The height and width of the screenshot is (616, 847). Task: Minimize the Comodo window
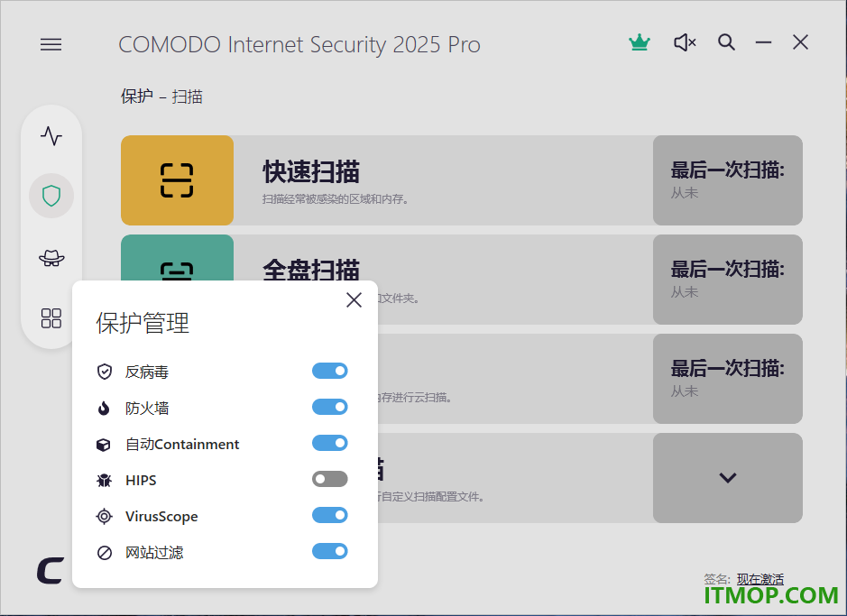point(763,42)
